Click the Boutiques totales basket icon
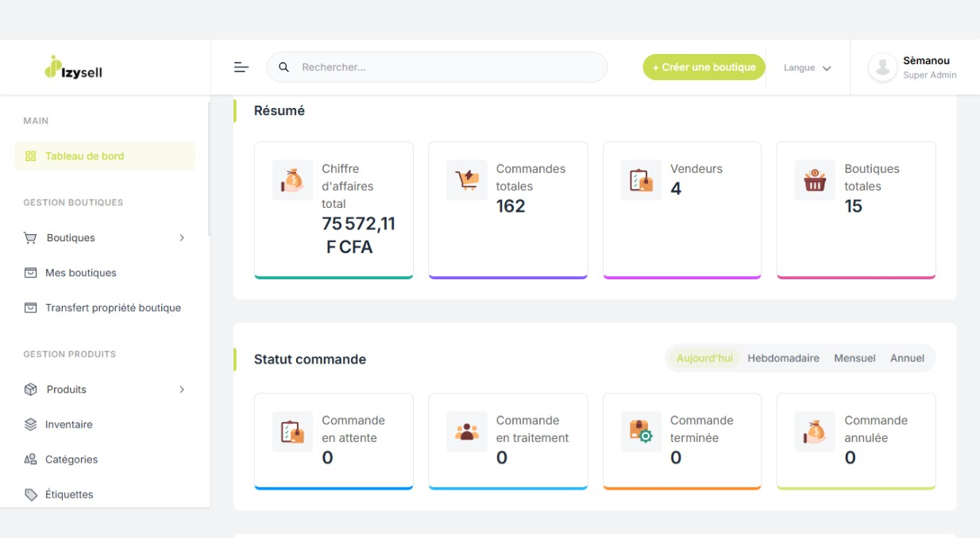980x538 pixels. tap(815, 180)
